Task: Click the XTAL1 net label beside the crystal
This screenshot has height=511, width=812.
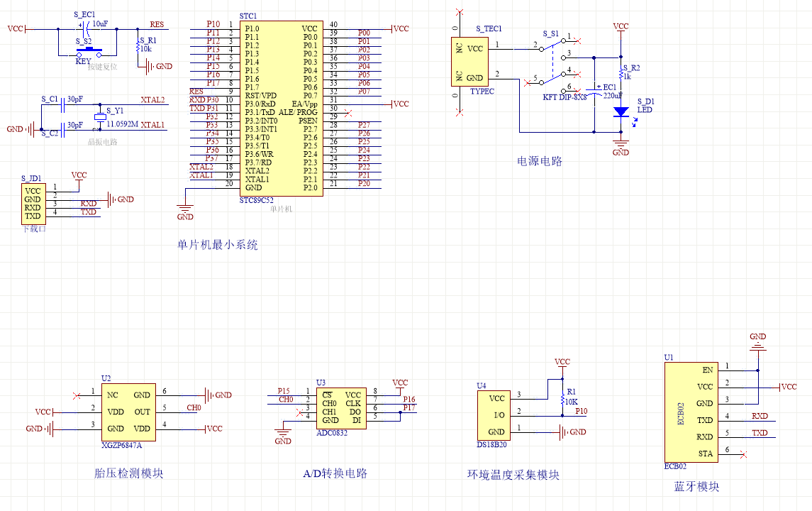Action: click(152, 125)
